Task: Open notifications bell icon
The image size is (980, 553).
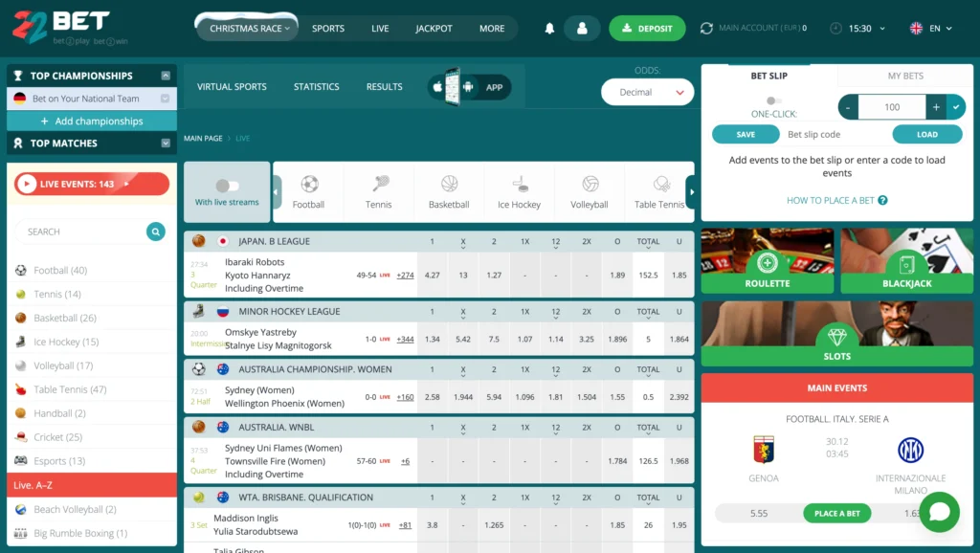Action: 549,28
